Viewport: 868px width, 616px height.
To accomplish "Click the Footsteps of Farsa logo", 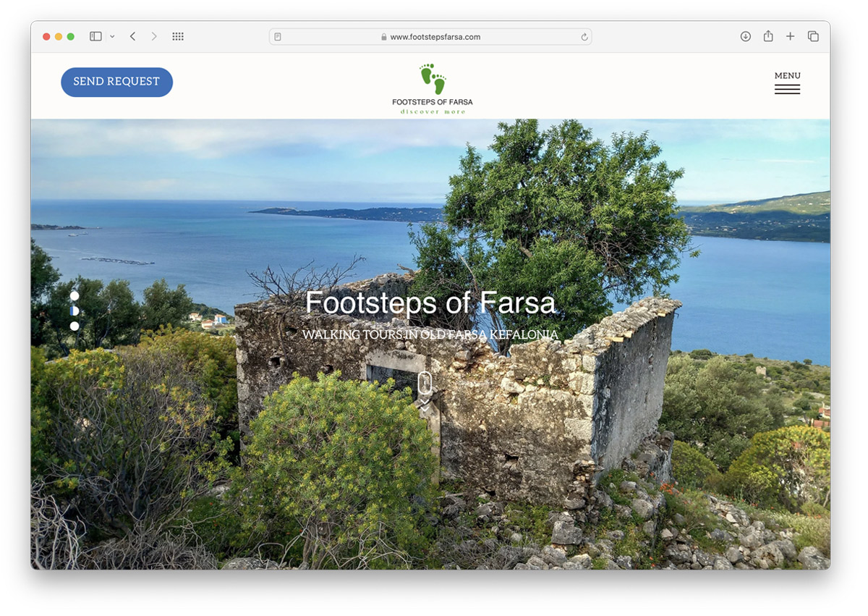I will click(x=433, y=88).
